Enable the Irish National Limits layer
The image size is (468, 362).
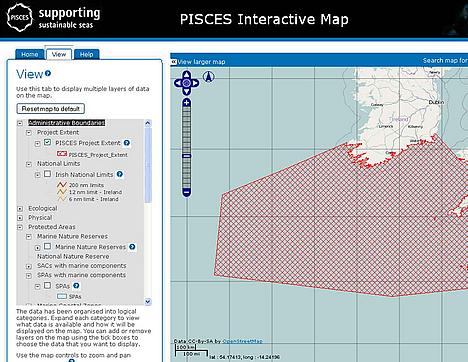pyautogui.click(x=47, y=174)
